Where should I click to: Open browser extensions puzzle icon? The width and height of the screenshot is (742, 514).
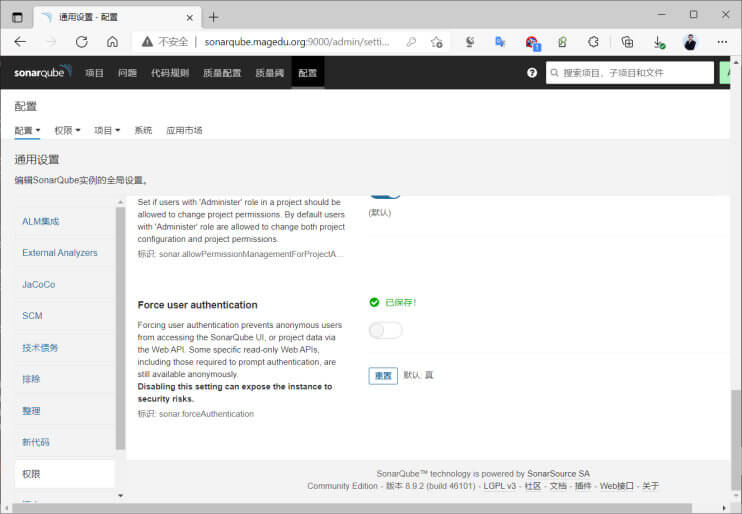click(x=593, y=42)
